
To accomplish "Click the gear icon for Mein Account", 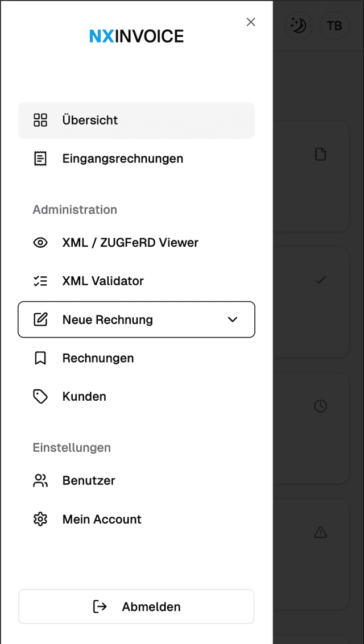I will point(40,519).
